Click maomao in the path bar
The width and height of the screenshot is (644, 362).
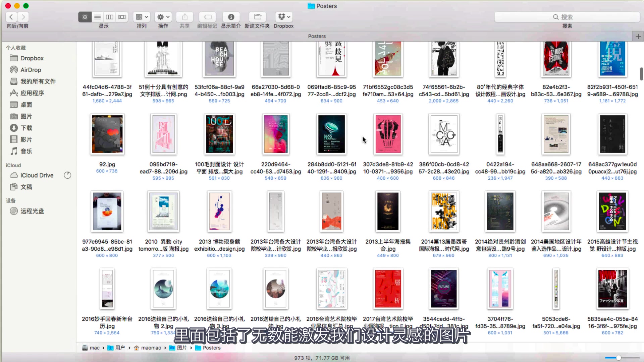pos(147,348)
